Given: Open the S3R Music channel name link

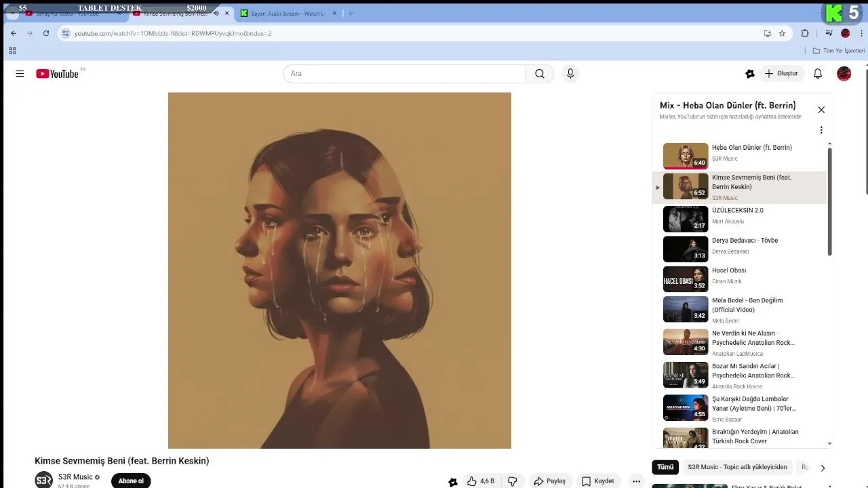Looking at the screenshot, I should pyautogui.click(x=75, y=477).
